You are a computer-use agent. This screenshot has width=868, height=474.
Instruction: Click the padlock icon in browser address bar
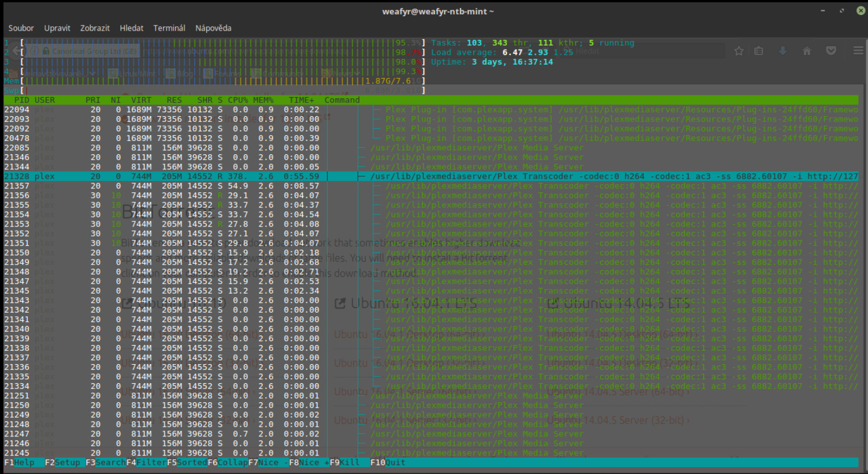tap(46, 51)
